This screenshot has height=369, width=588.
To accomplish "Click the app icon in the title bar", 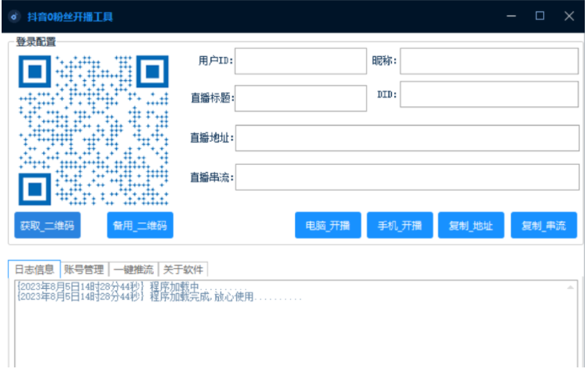I will 14,16.
